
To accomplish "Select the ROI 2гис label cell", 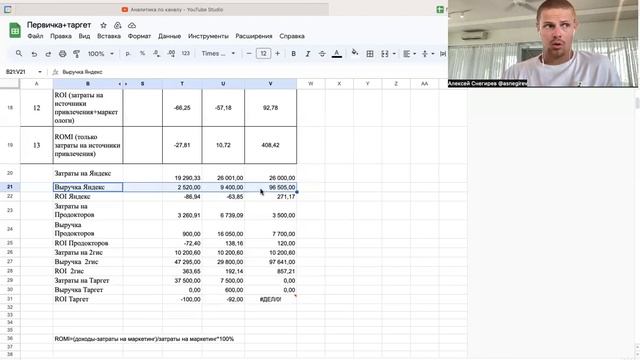I will click(x=88, y=271).
